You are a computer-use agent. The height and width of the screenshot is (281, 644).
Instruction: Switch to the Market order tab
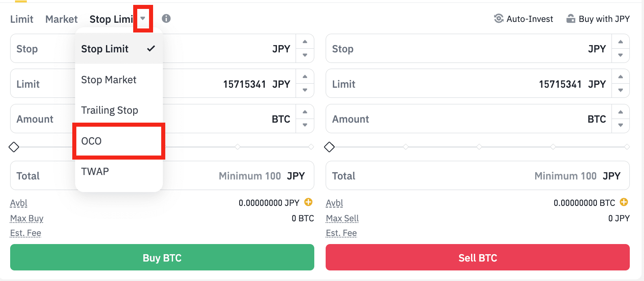tap(61, 19)
